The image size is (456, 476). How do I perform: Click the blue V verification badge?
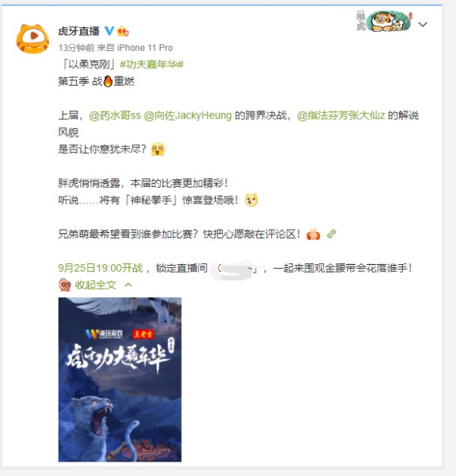coord(109,31)
